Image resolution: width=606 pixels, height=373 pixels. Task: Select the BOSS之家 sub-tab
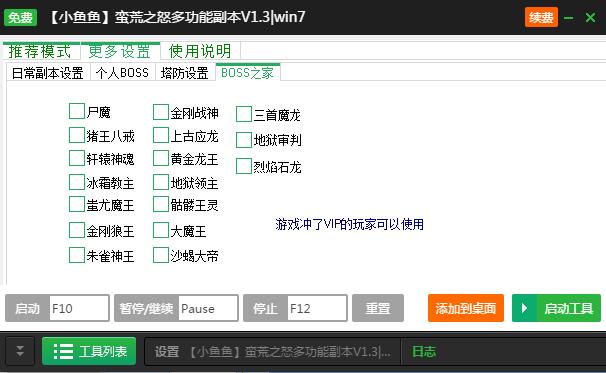(x=247, y=72)
